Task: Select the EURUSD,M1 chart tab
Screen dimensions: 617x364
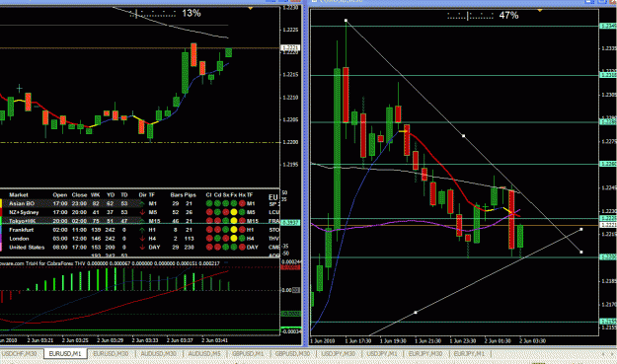Action: pos(65,354)
